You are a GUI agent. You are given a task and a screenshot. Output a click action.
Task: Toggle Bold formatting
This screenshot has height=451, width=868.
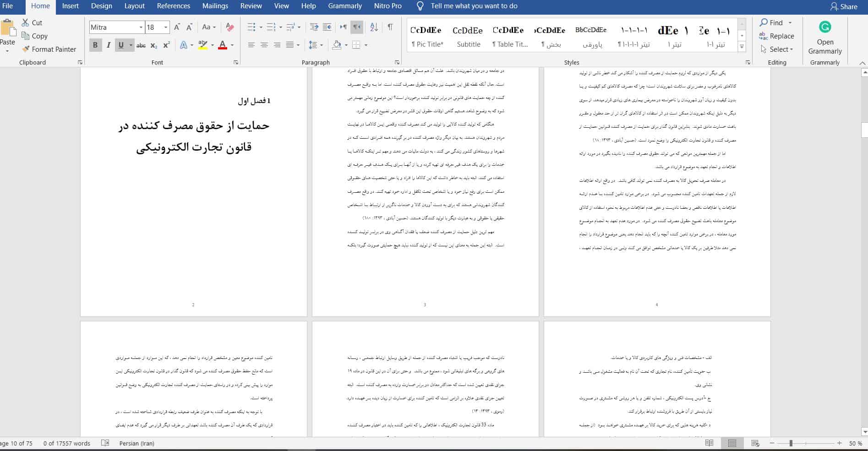[95, 45]
